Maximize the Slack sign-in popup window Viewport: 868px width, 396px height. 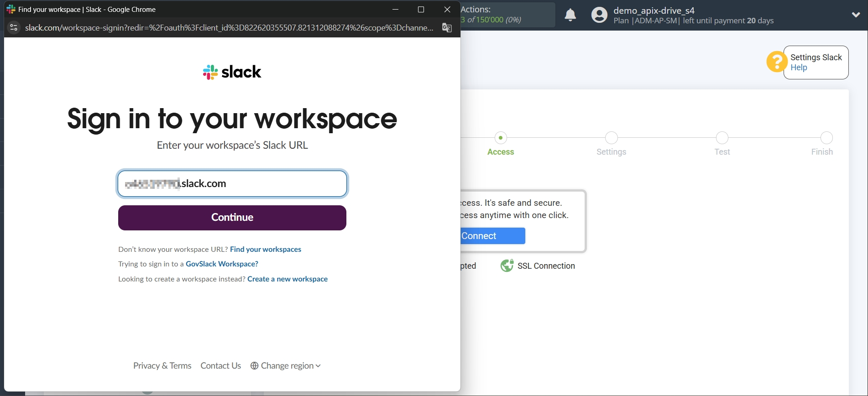point(421,10)
